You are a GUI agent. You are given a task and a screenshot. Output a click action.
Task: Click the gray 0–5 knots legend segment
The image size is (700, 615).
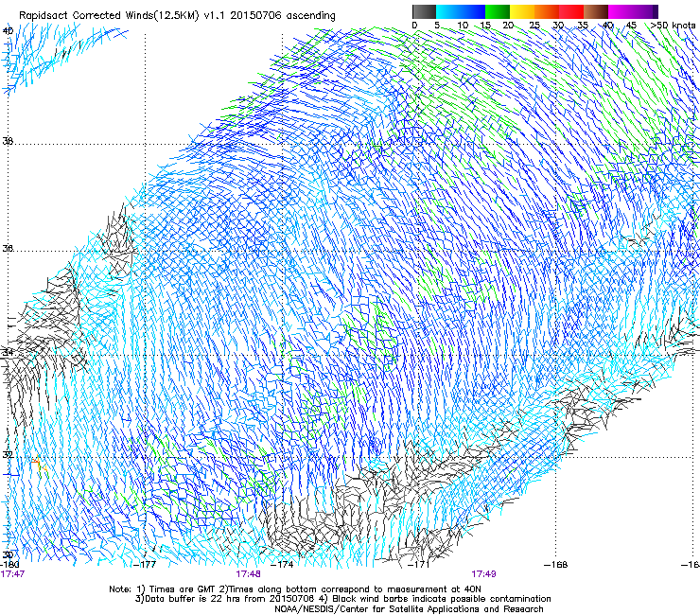[x=424, y=11]
